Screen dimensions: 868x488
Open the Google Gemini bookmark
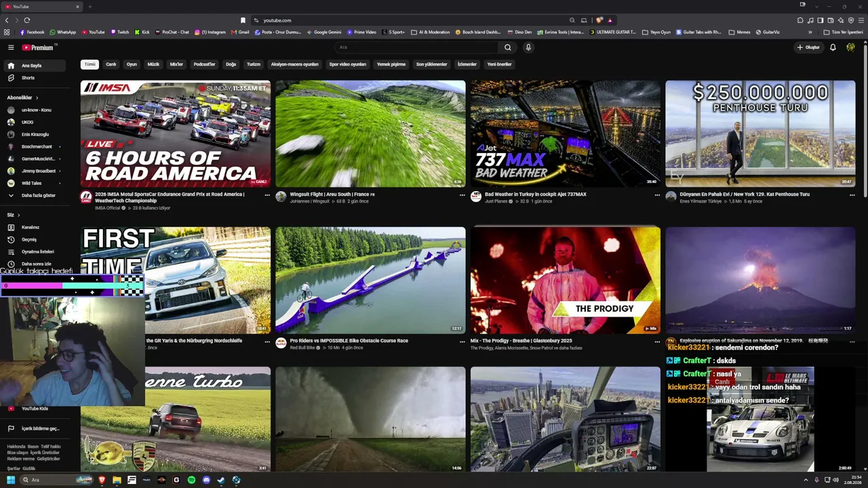click(x=324, y=32)
